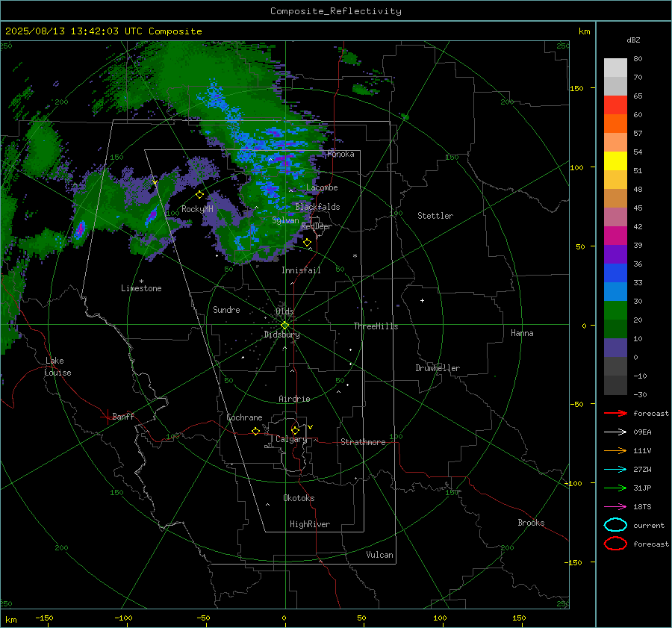Click the Limestone label
Image resolution: width=672 pixels, height=628 pixels.
pos(141,288)
